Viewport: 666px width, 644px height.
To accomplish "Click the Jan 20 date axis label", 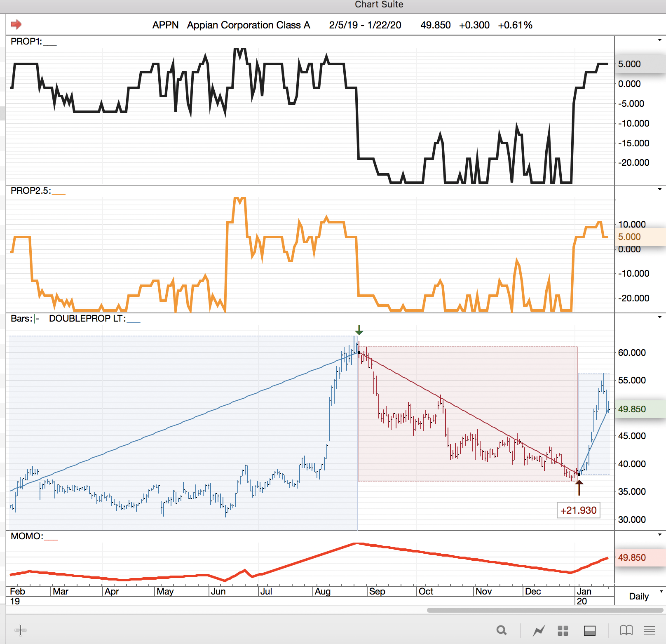I will coord(584,596).
